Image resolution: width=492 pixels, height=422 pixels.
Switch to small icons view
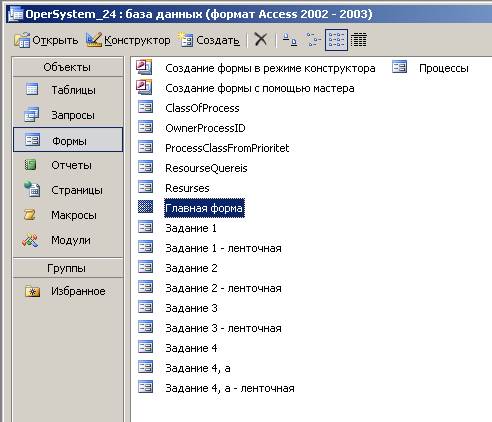coord(313,40)
